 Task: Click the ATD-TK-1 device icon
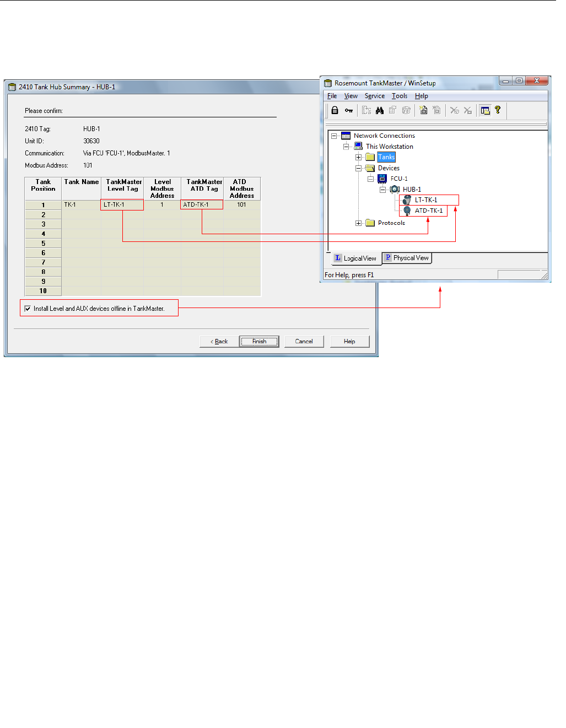(x=407, y=211)
